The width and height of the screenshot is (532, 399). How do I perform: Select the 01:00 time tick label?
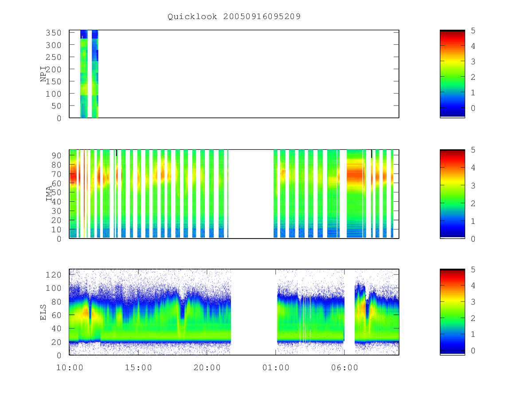[276, 368]
